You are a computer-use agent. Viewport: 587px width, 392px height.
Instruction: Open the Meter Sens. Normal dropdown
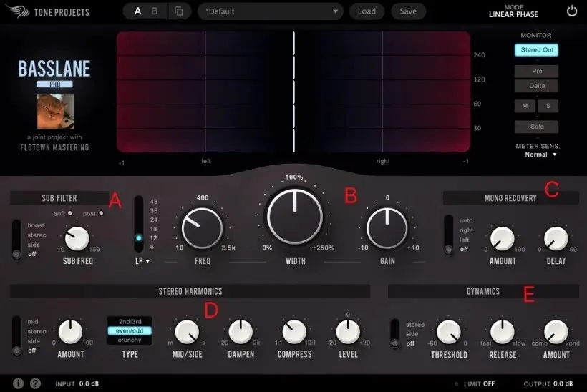click(540, 155)
